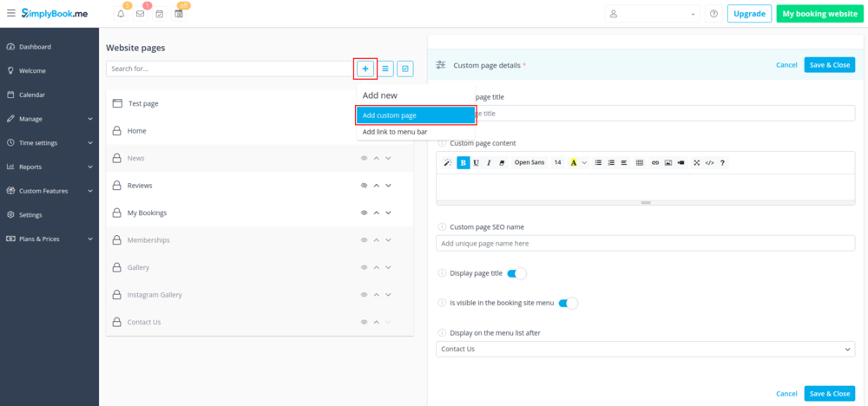Select Add custom page from menu

click(416, 115)
